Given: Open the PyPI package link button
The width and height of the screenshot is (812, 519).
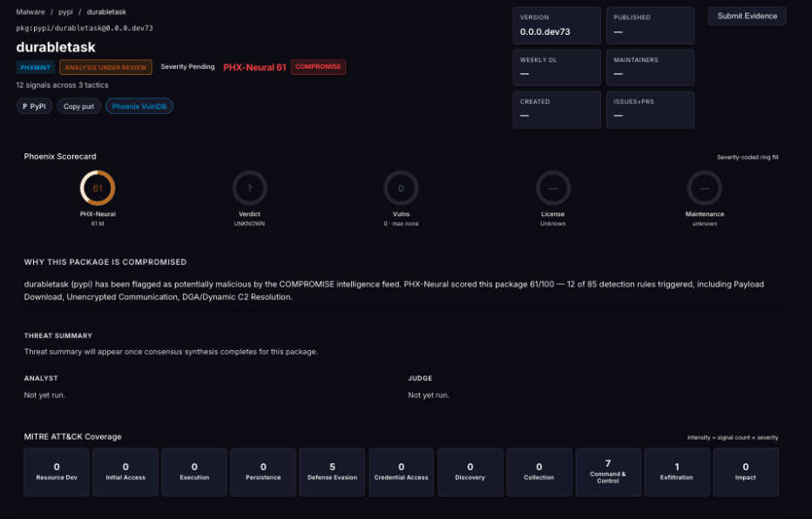Looking at the screenshot, I should click(34, 106).
